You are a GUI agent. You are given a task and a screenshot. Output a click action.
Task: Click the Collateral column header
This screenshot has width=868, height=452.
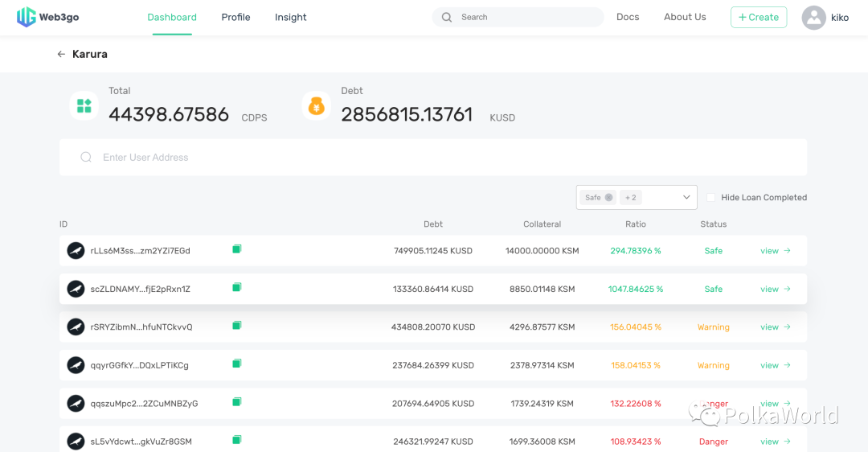(x=542, y=224)
